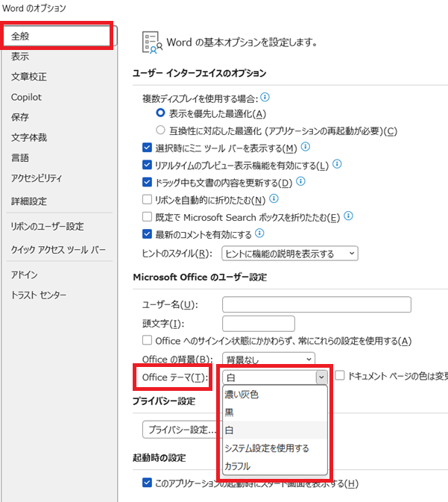Click info icon beside 最新のコメントを有効にする
Image resolution: width=448 pixels, height=502 pixels.
pyautogui.click(x=259, y=233)
